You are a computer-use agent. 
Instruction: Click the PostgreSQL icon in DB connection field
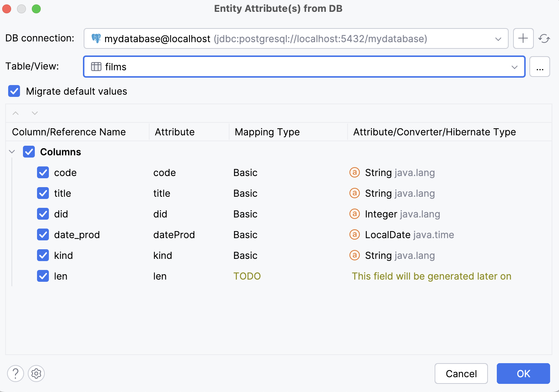(97, 38)
